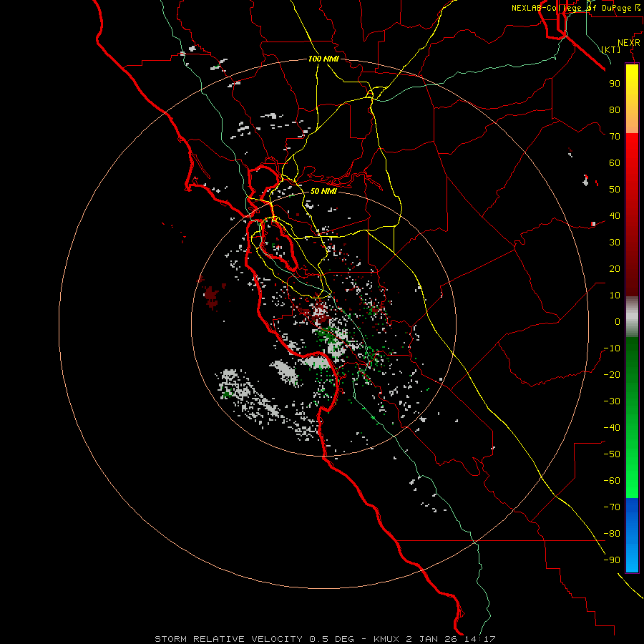
Task: Click the -30 scale value
Action: [x=612, y=401]
